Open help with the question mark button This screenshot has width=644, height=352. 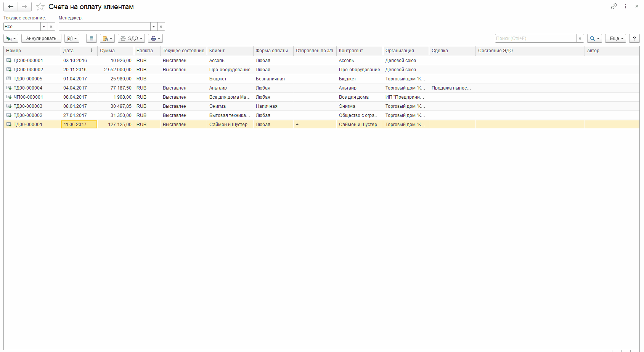(634, 38)
